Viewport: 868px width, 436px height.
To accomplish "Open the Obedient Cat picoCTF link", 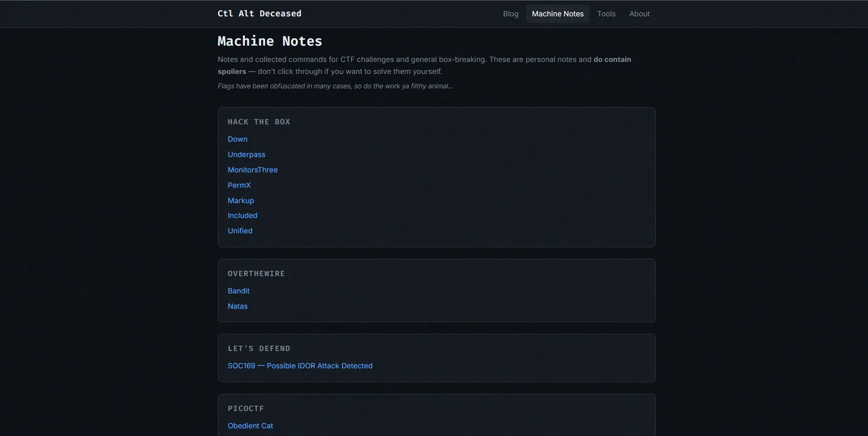I will (x=251, y=426).
